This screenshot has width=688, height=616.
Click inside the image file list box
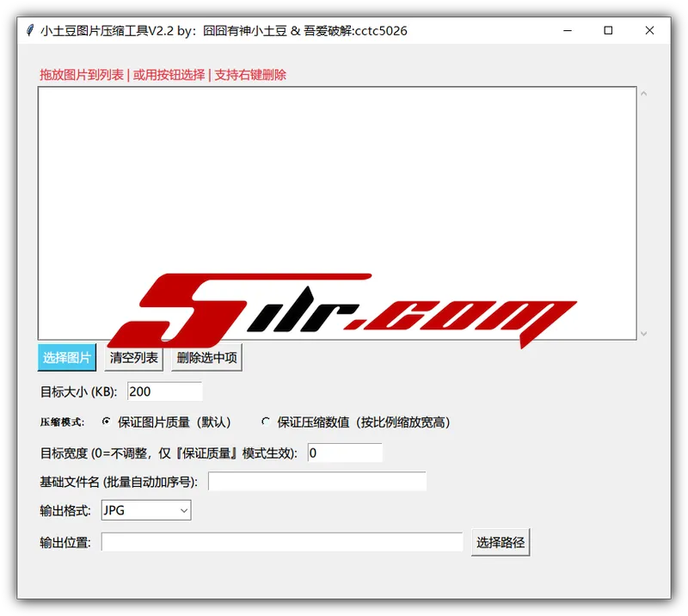[337, 213]
